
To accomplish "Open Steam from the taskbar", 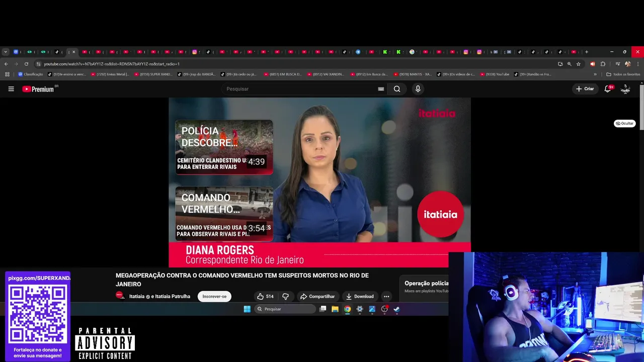I will [396, 309].
